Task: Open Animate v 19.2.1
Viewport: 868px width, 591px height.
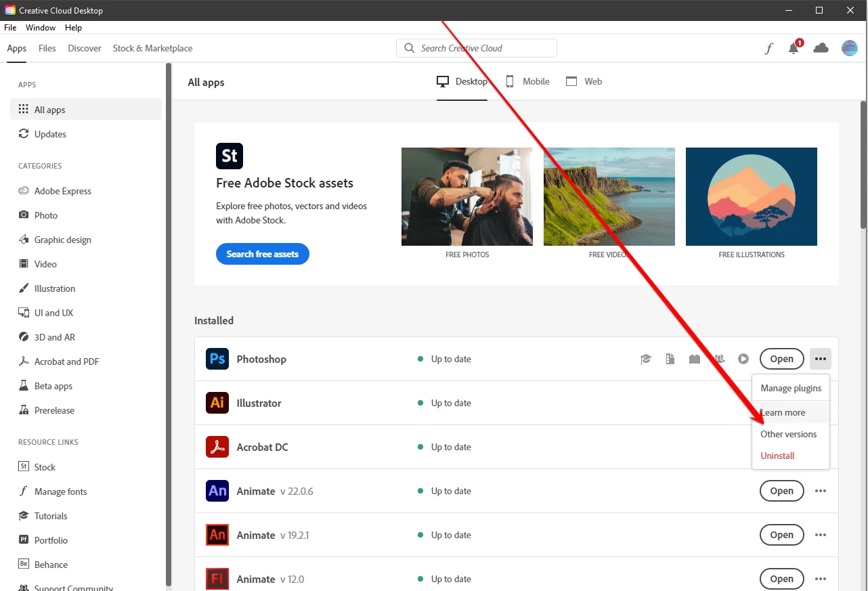Action: pyautogui.click(x=781, y=535)
